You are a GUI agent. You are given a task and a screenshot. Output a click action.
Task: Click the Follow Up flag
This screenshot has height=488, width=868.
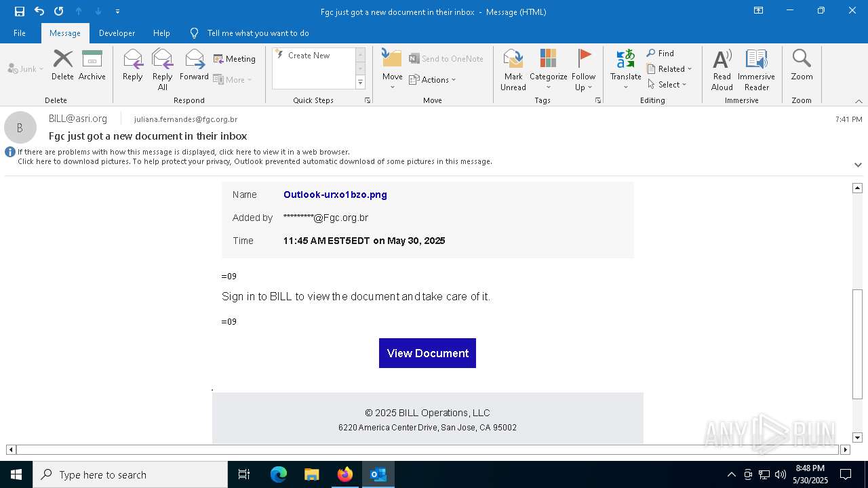click(583, 69)
